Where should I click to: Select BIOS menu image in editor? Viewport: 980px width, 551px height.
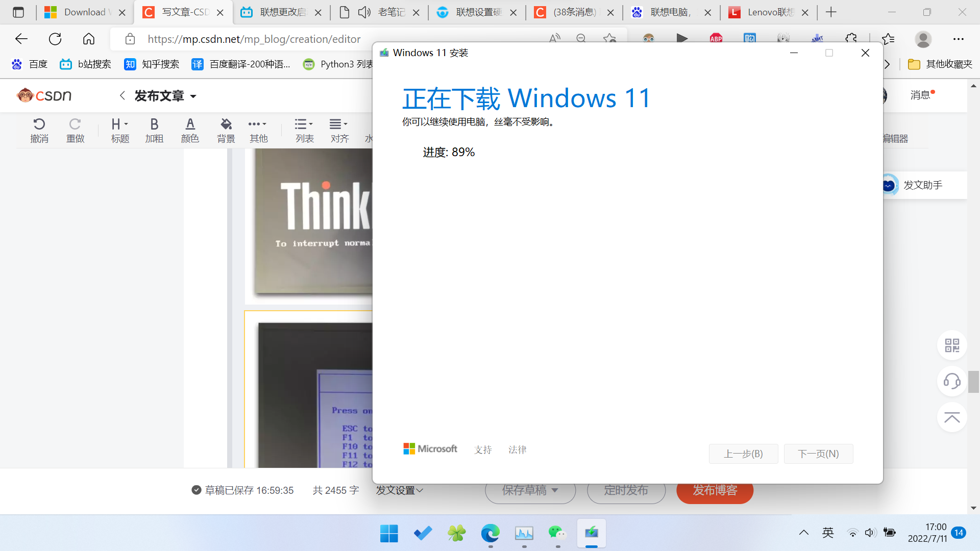pyautogui.click(x=315, y=394)
